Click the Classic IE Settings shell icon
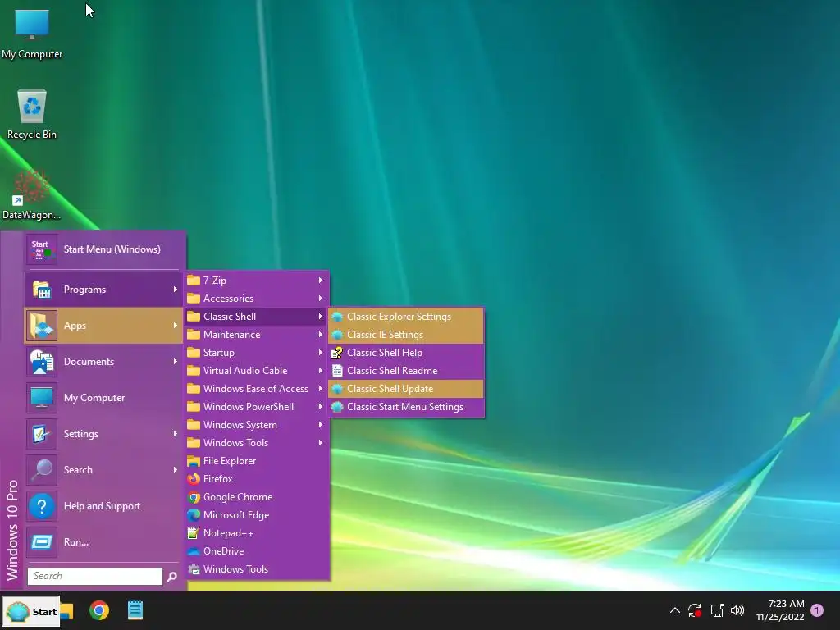 [x=337, y=335]
